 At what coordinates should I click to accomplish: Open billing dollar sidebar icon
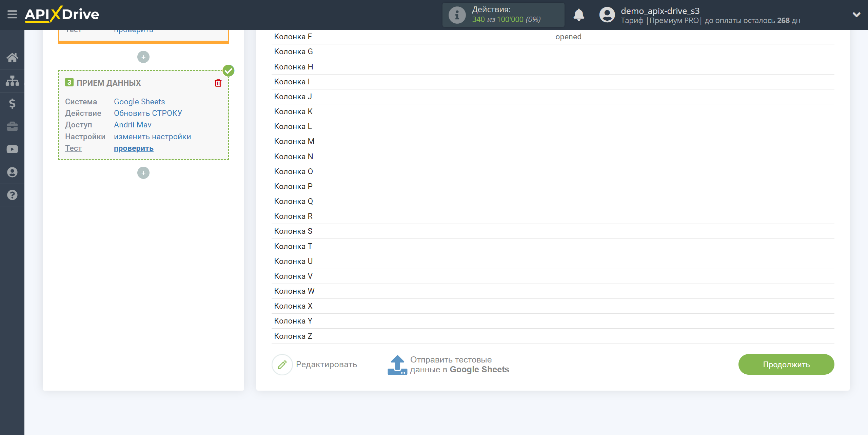pyautogui.click(x=12, y=103)
